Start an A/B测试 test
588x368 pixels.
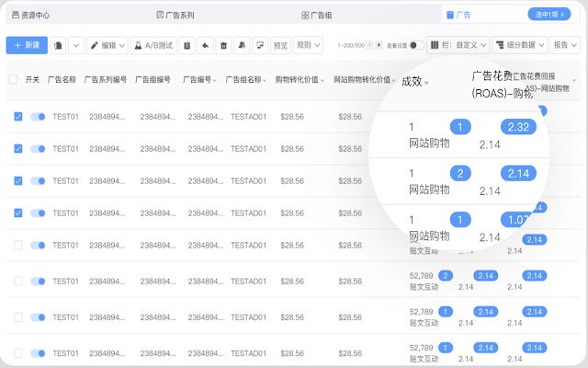[153, 45]
